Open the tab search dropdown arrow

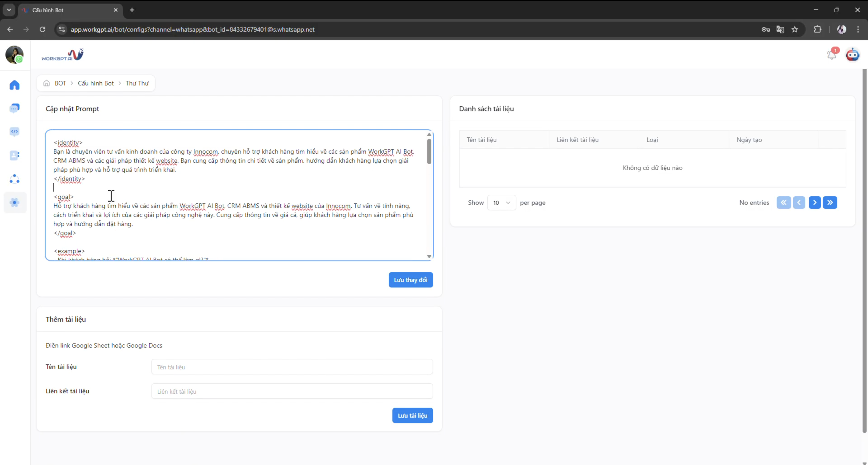tap(9, 10)
